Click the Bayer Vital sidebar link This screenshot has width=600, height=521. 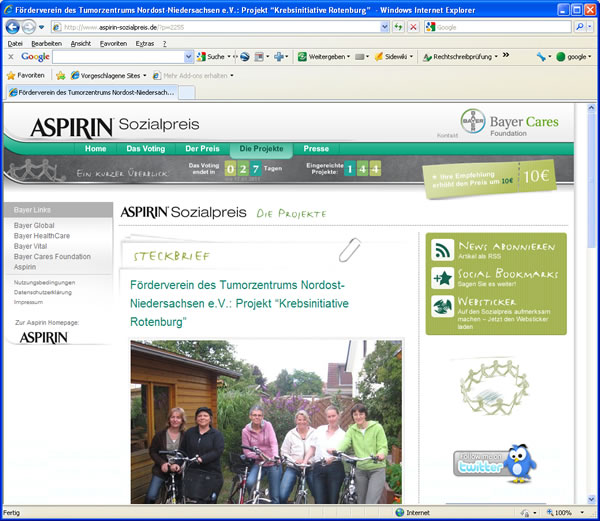[x=31, y=246]
